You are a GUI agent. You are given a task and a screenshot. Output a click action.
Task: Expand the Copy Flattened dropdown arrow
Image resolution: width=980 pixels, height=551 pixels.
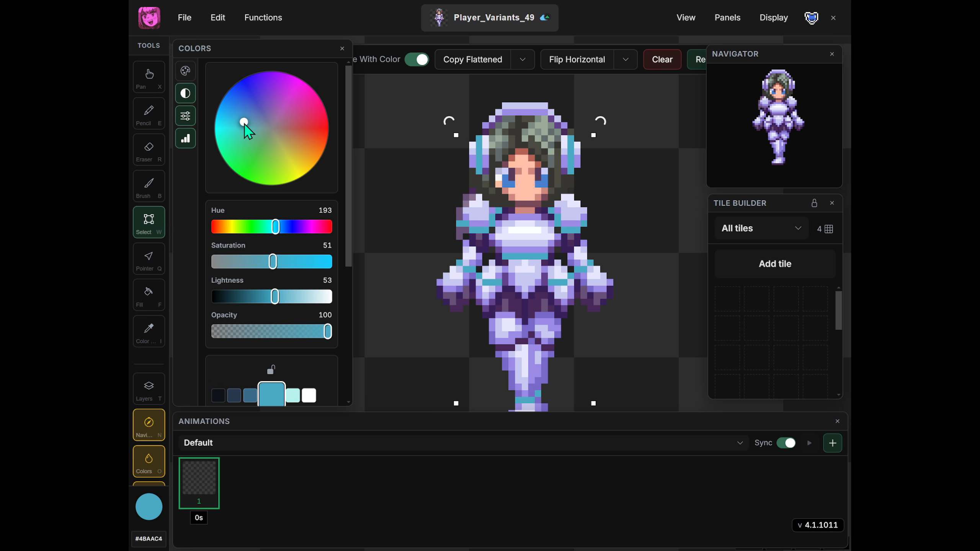tap(523, 59)
